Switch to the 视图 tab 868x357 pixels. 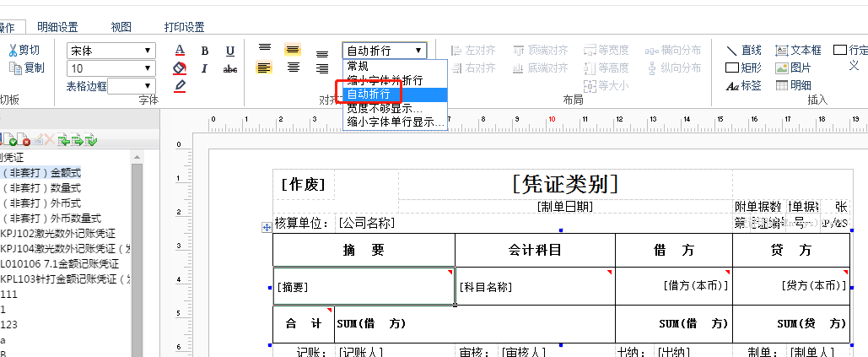(121, 26)
